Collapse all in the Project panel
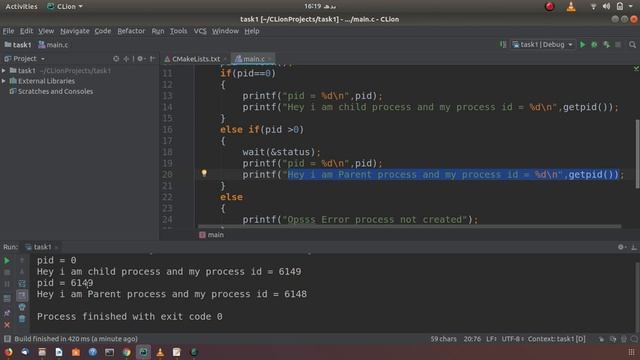 (127, 59)
